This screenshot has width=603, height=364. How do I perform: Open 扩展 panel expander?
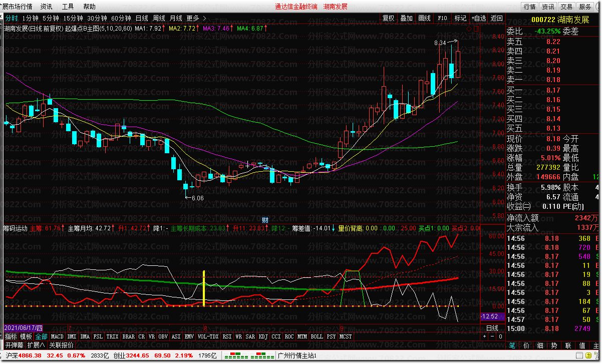[x=36, y=345]
